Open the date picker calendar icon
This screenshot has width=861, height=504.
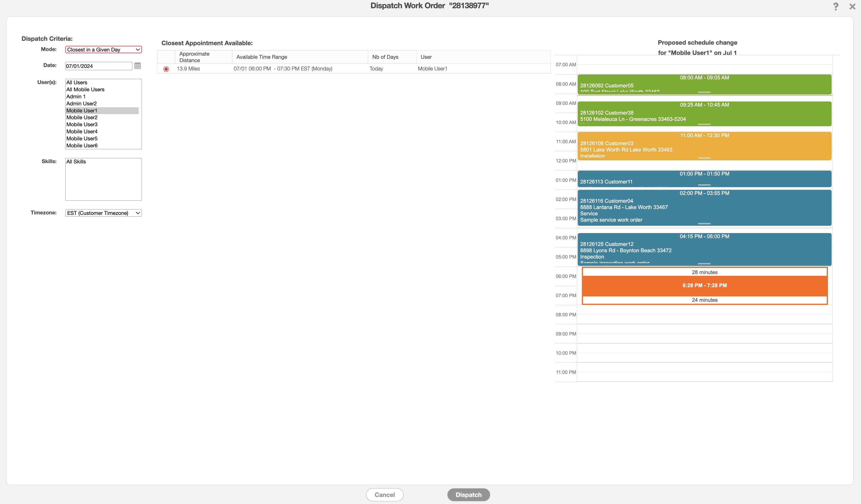137,66
